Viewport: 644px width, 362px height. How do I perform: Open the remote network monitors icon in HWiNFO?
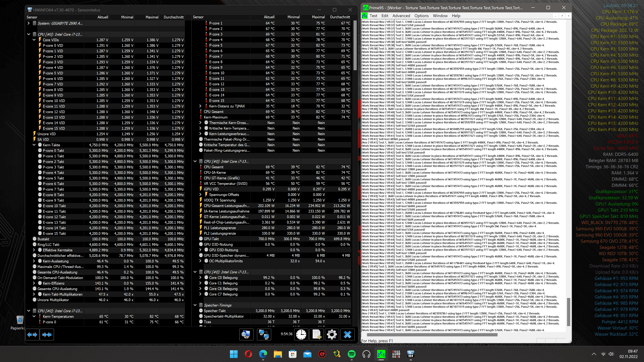click(x=264, y=335)
